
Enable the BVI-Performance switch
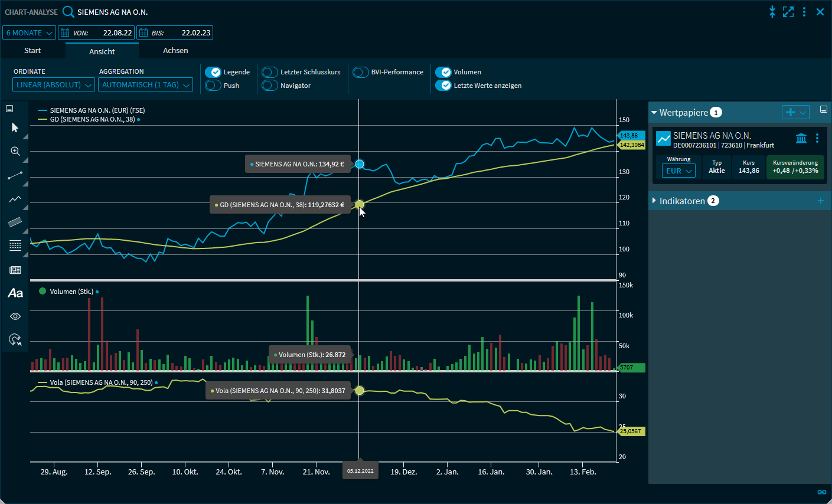361,72
